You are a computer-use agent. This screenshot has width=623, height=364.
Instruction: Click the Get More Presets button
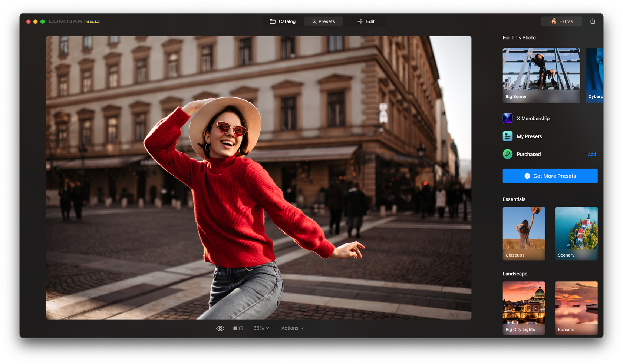tap(550, 176)
